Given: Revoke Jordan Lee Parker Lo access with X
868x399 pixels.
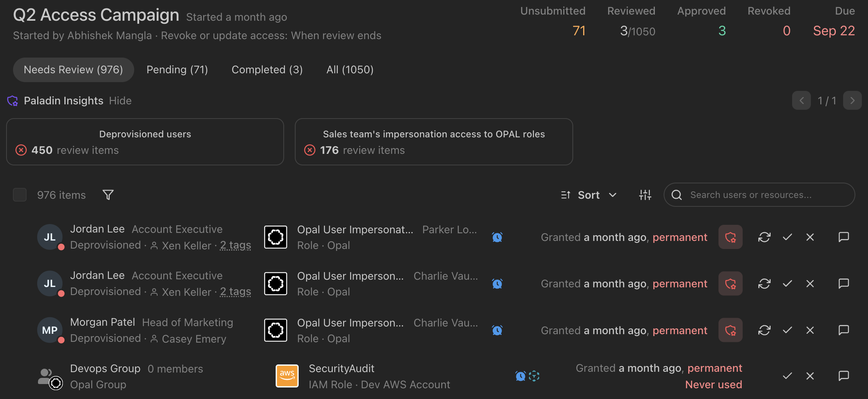Looking at the screenshot, I should [x=810, y=237].
